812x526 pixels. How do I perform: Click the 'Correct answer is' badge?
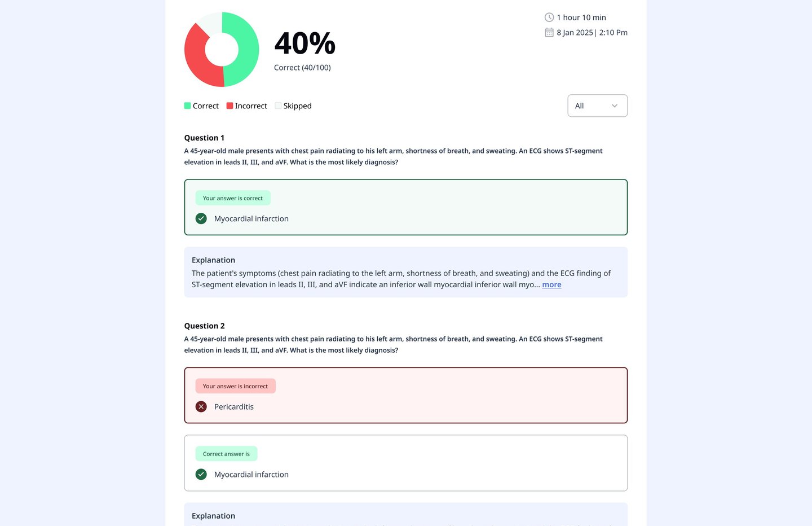pos(226,454)
